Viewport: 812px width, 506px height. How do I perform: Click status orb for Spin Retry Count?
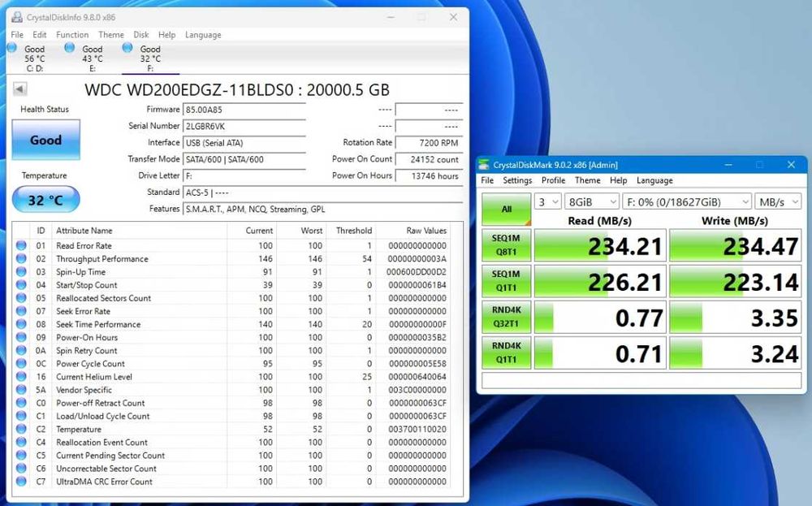(21, 351)
